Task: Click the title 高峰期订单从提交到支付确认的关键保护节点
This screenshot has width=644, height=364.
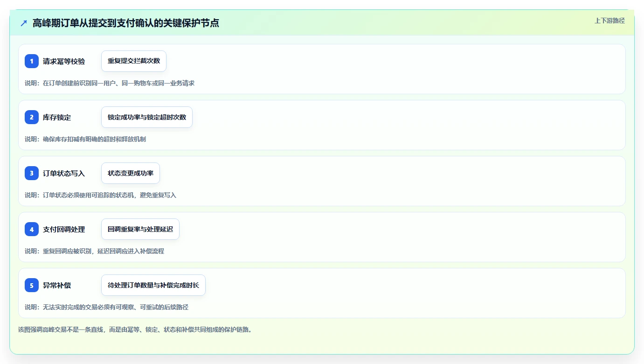Action: [126, 23]
